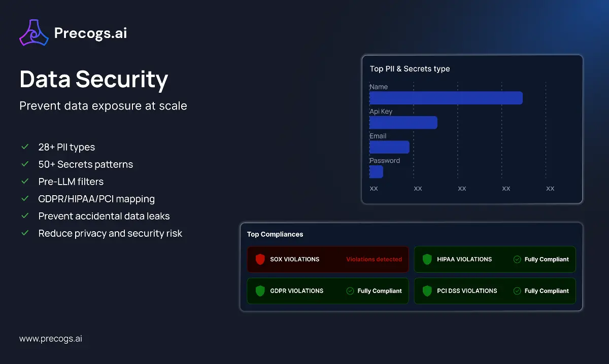Click the checkmark beside 28+ PII types
The image size is (609, 364).
[24, 147]
